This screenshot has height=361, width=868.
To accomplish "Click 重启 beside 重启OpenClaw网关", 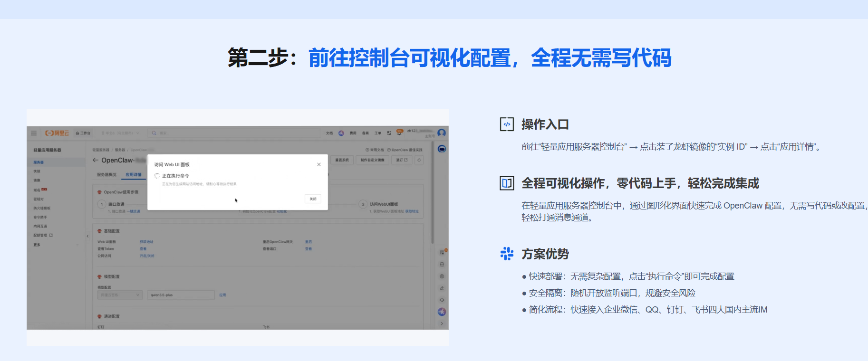I will pos(309,242).
